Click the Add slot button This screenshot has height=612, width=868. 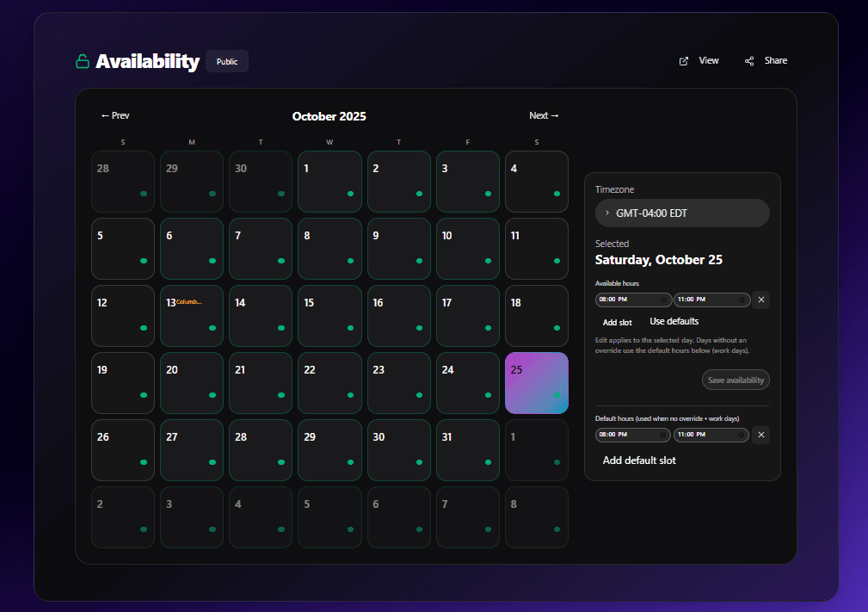pos(617,321)
